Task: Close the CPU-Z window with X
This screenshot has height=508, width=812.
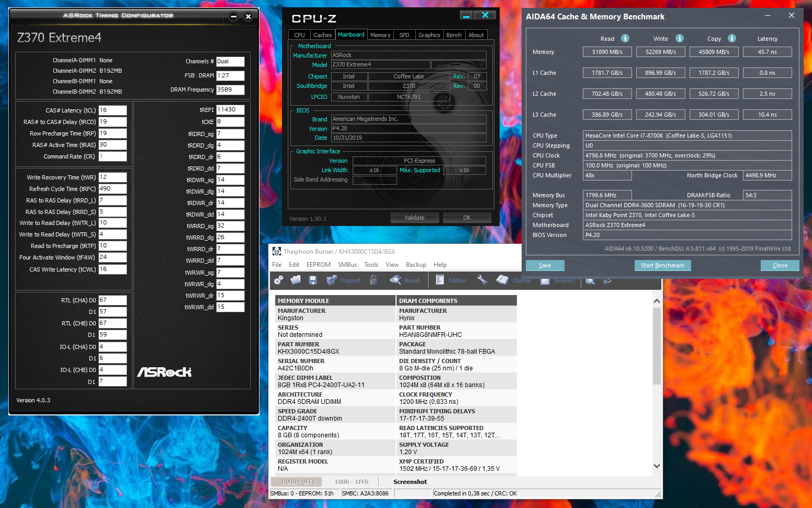Action: [x=485, y=15]
